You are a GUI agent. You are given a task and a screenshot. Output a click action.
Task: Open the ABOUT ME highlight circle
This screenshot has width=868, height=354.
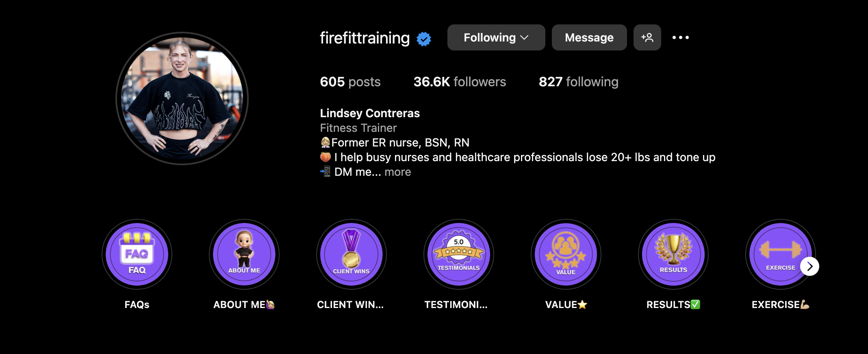pos(244,254)
